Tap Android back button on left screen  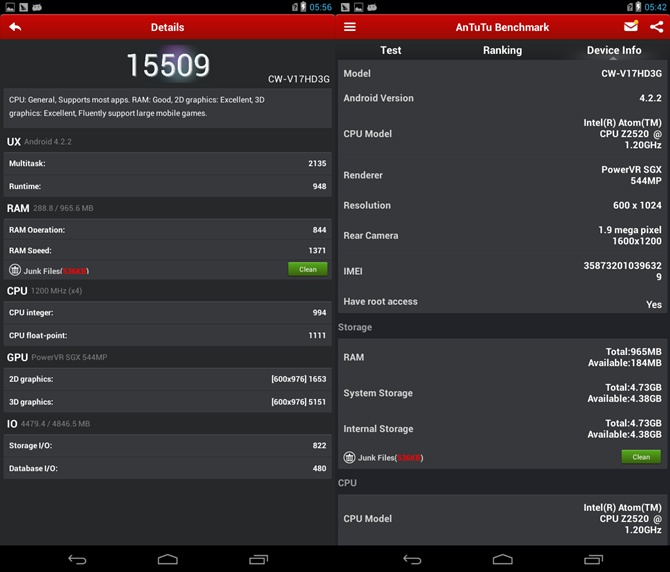point(77,559)
